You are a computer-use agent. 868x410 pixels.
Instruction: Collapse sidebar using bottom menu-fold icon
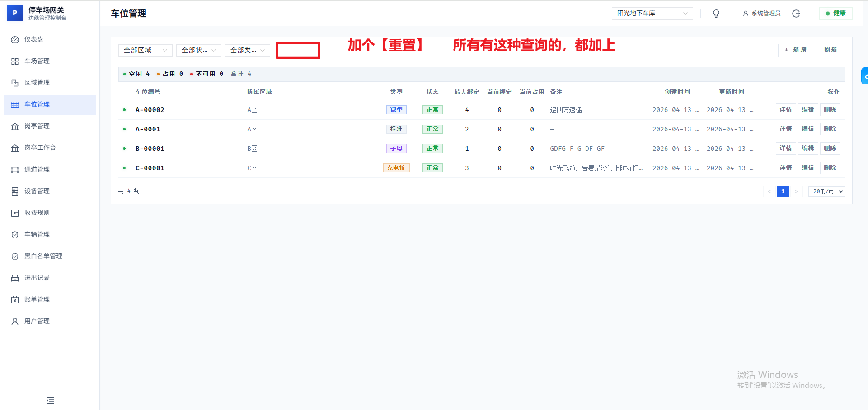click(x=50, y=401)
